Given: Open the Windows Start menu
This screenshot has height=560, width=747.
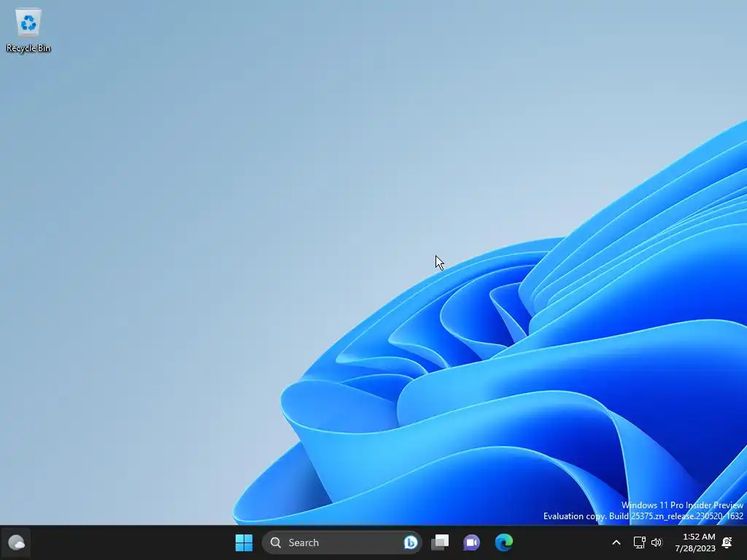Looking at the screenshot, I should pyautogui.click(x=244, y=542).
